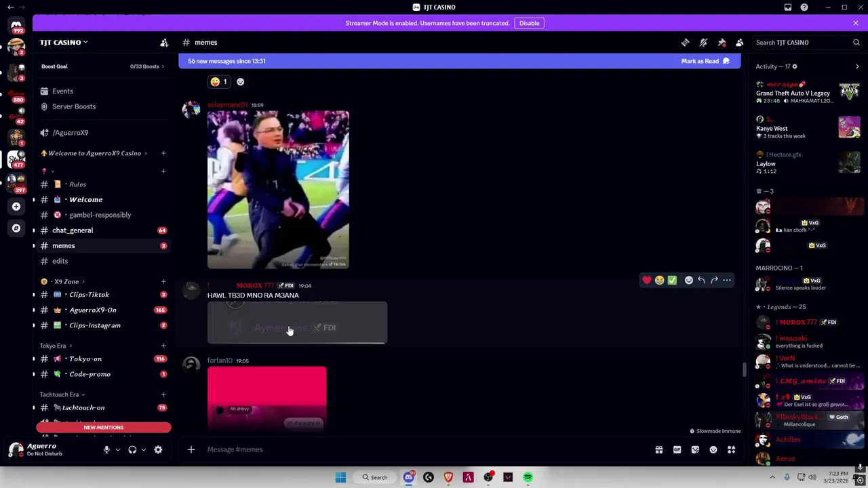Forward the message with the arrow icon
Viewport: 868px width, 488px height.
click(714, 280)
